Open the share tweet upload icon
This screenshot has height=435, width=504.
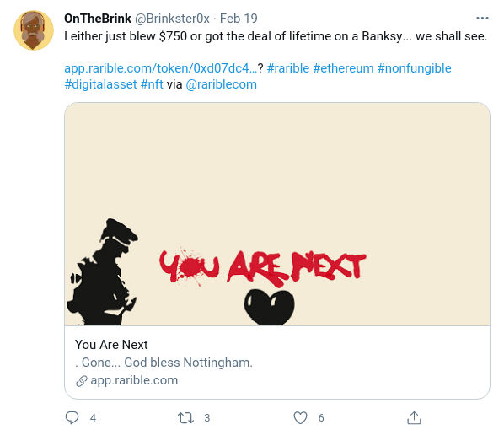tap(414, 417)
